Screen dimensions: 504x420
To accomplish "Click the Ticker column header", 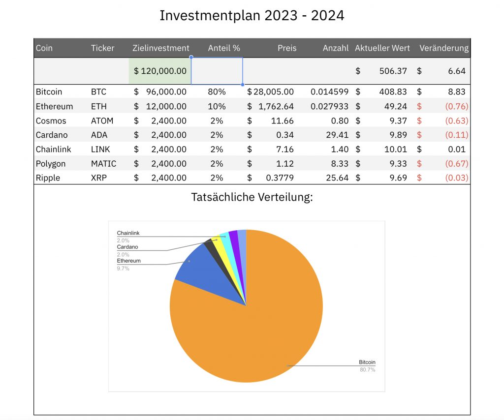I will click(x=102, y=48).
